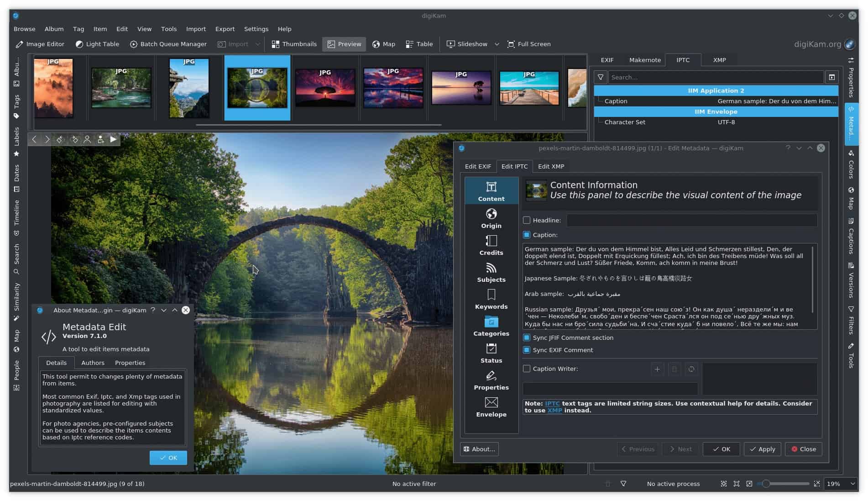The width and height of the screenshot is (868, 501).
Task: Click OK in the About Metadata dialog
Action: click(x=168, y=458)
